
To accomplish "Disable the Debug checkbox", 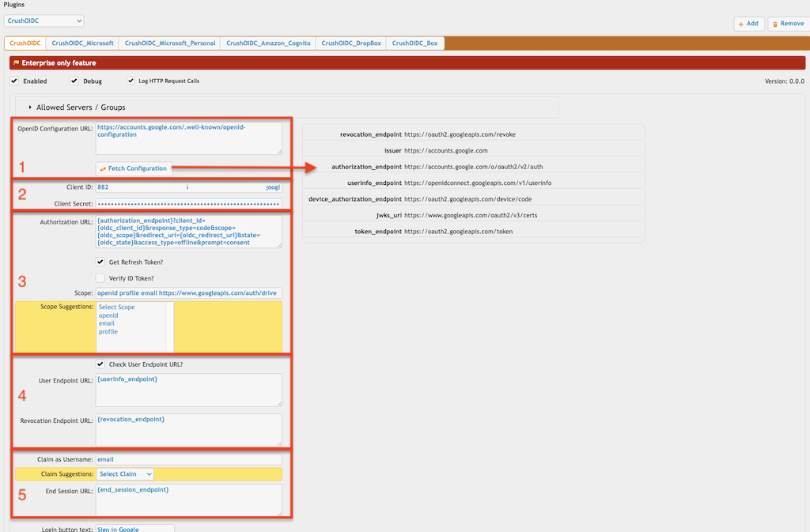I will pyautogui.click(x=74, y=81).
